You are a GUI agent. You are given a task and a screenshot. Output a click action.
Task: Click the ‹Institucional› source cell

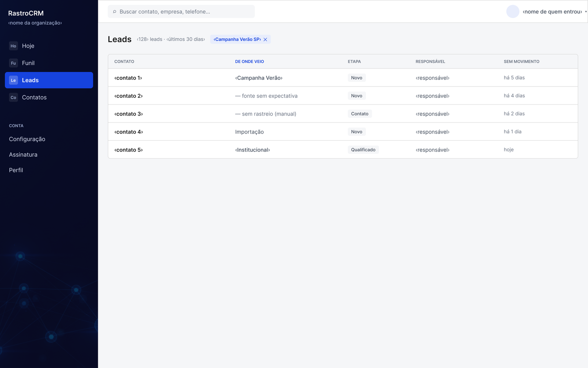[x=252, y=150]
